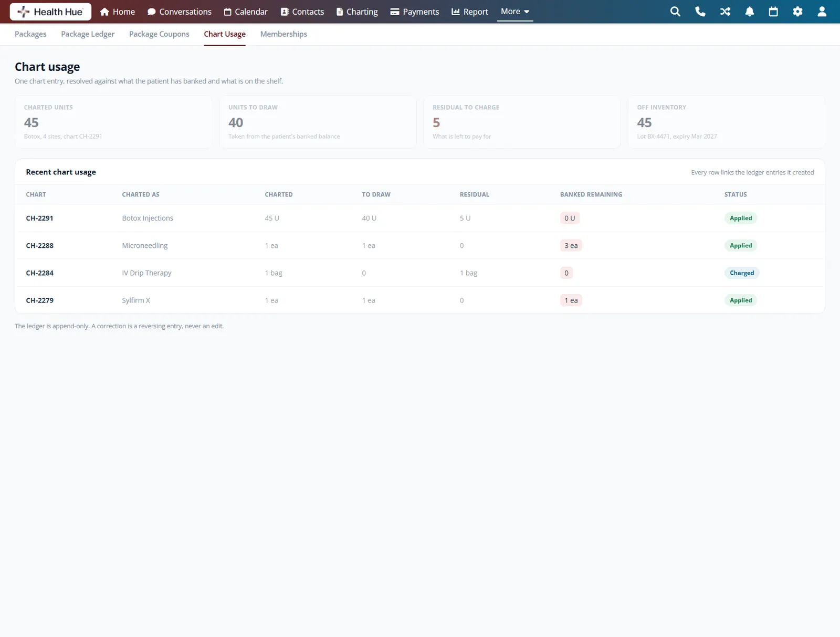Click the '3 ea' banked remaining pill

pos(571,245)
